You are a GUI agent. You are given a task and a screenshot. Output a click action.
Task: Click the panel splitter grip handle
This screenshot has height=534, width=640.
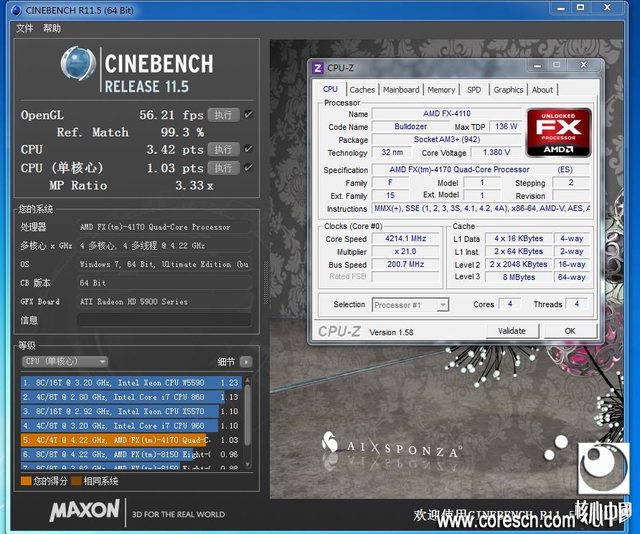pos(266,283)
